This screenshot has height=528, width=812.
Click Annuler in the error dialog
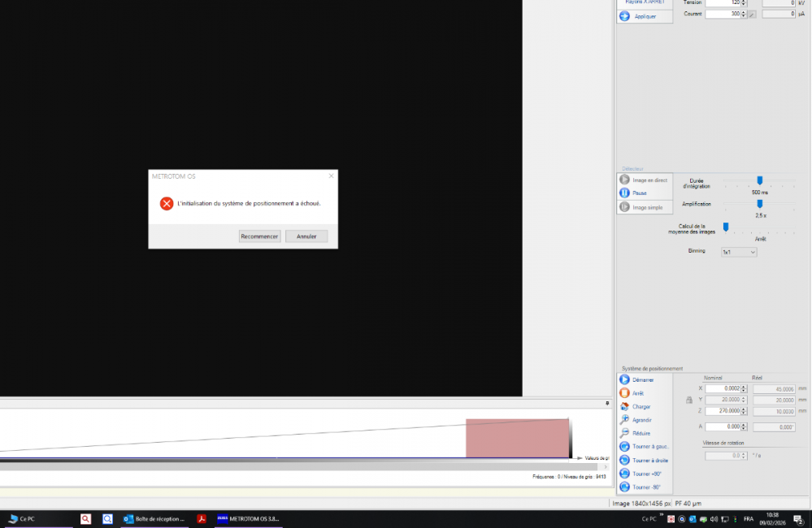[x=306, y=236]
